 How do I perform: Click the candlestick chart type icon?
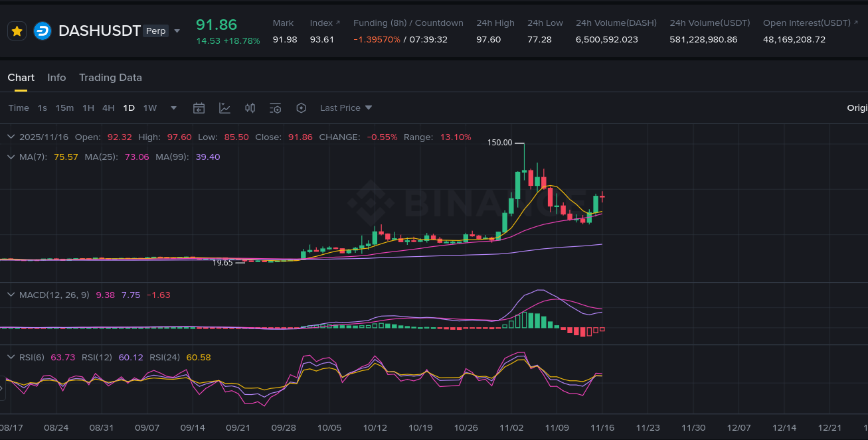coord(250,108)
